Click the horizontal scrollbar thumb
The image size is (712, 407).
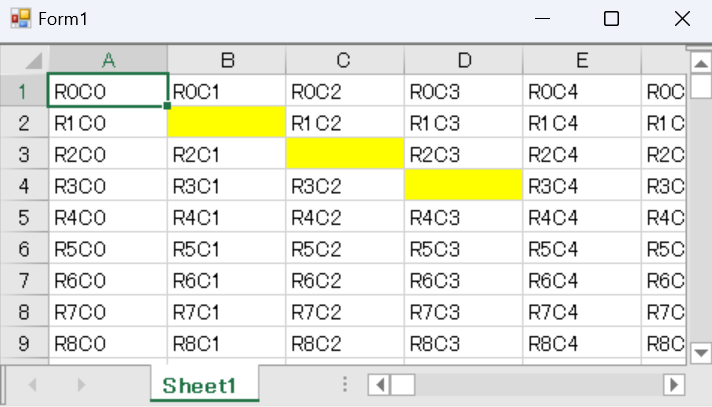click(403, 385)
